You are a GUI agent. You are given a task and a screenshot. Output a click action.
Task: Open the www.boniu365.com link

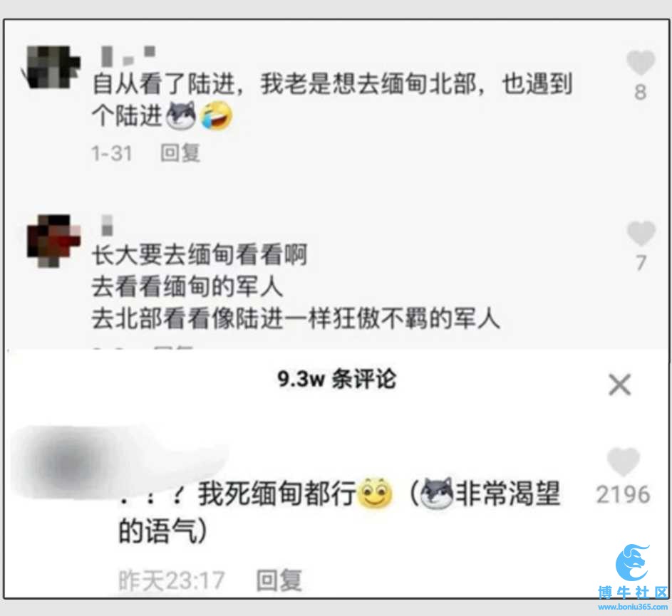[633, 607]
